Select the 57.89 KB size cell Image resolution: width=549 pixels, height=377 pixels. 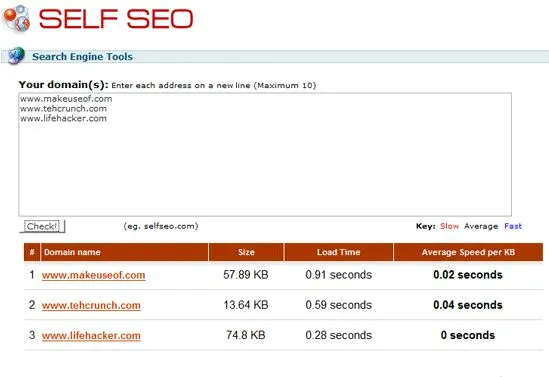click(246, 275)
